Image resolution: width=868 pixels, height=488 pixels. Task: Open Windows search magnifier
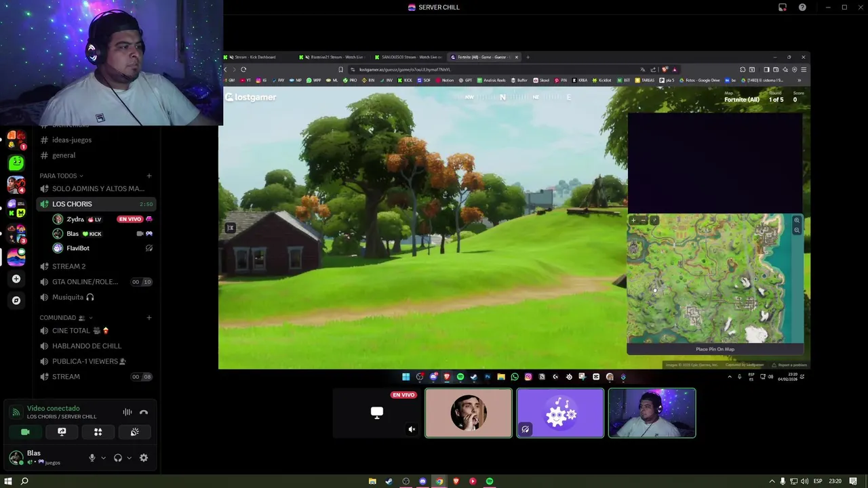tap(24, 481)
